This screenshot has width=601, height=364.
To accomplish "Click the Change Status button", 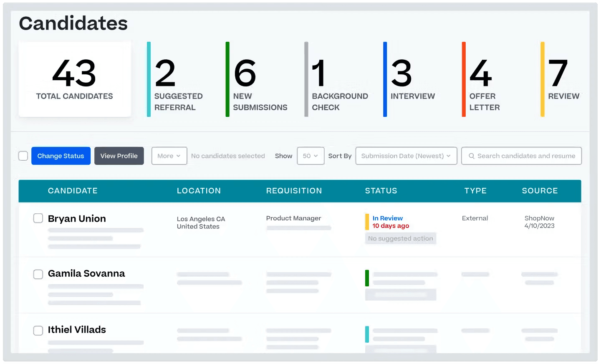I will click(61, 156).
